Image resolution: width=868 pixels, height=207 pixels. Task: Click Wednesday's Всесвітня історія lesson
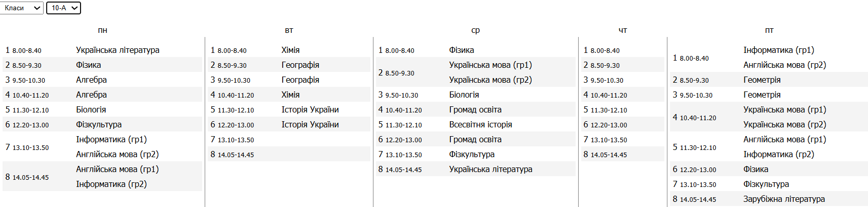(480, 125)
